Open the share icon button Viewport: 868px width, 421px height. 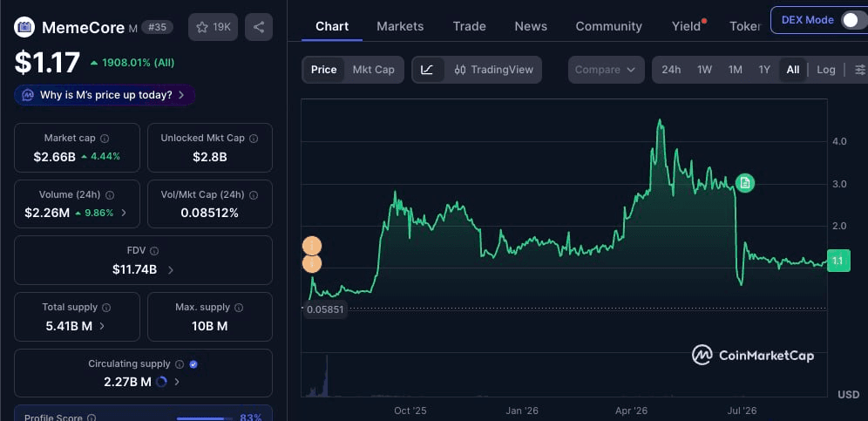[259, 27]
